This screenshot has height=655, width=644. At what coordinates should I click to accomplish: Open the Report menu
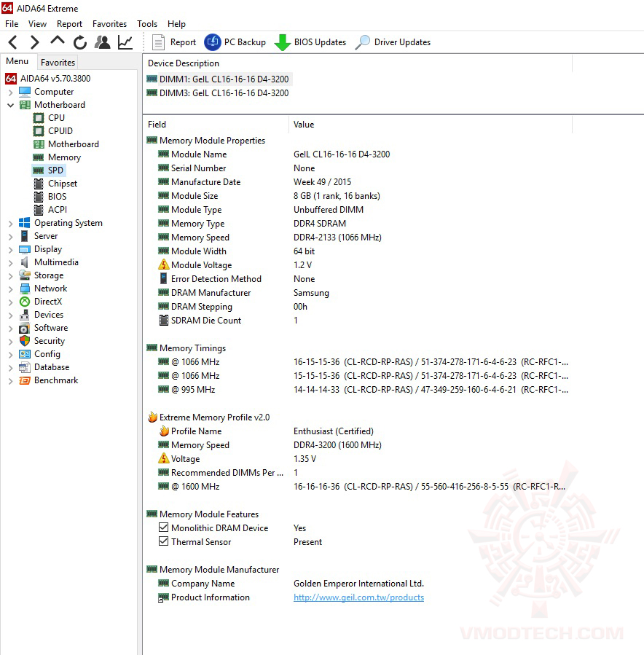tap(69, 24)
